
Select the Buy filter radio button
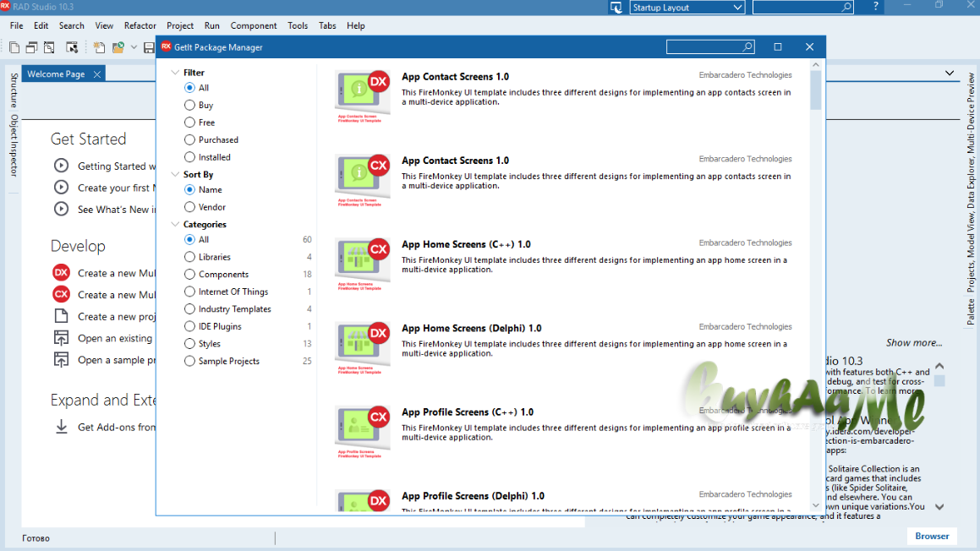pos(189,105)
